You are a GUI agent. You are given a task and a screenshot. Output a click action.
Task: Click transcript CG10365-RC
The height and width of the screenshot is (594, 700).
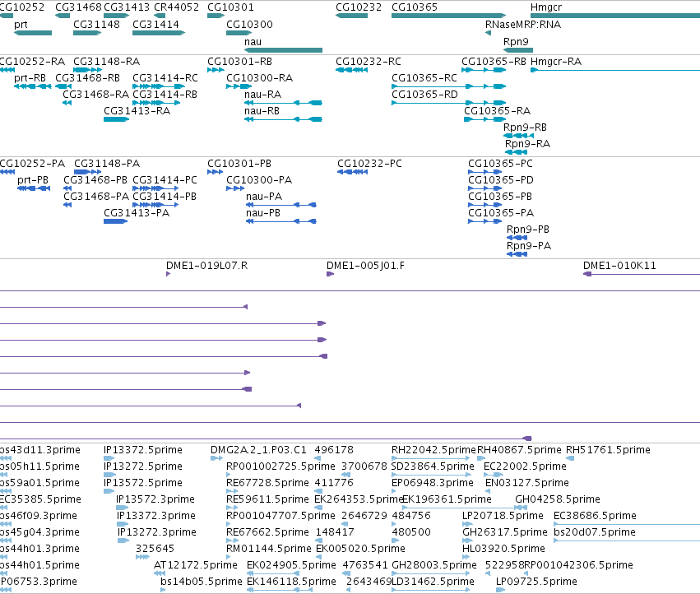tap(448, 86)
